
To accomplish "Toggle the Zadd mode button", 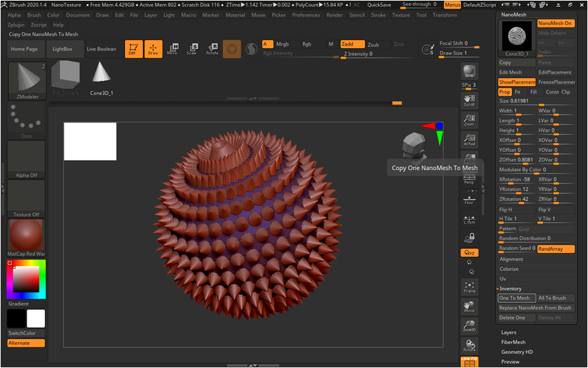I will coord(351,44).
